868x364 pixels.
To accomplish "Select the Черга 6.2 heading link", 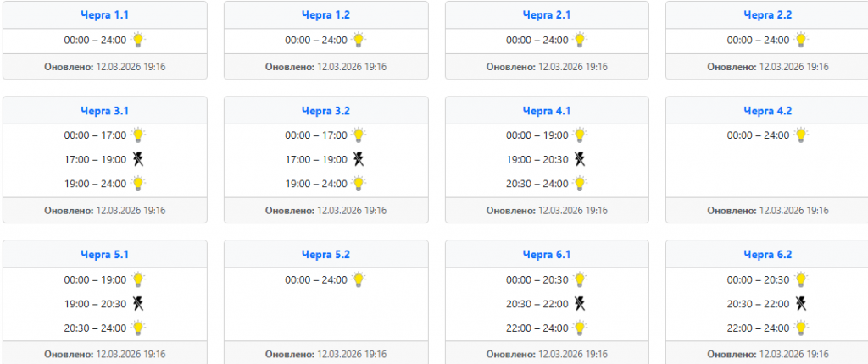I will (x=767, y=254).
